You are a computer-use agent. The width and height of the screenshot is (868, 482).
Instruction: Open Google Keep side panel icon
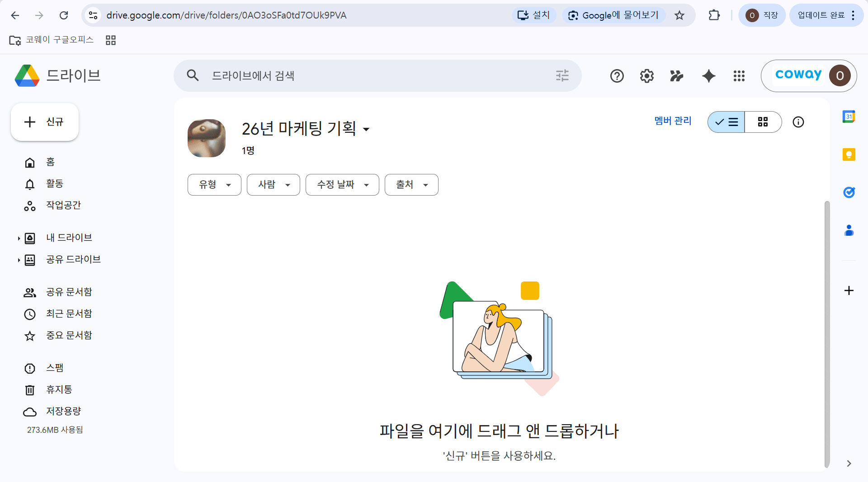pos(849,154)
